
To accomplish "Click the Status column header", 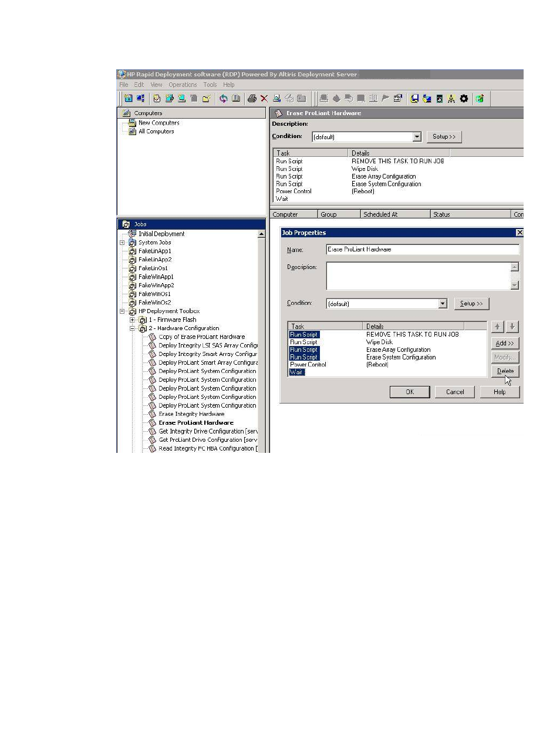I will tap(471, 214).
